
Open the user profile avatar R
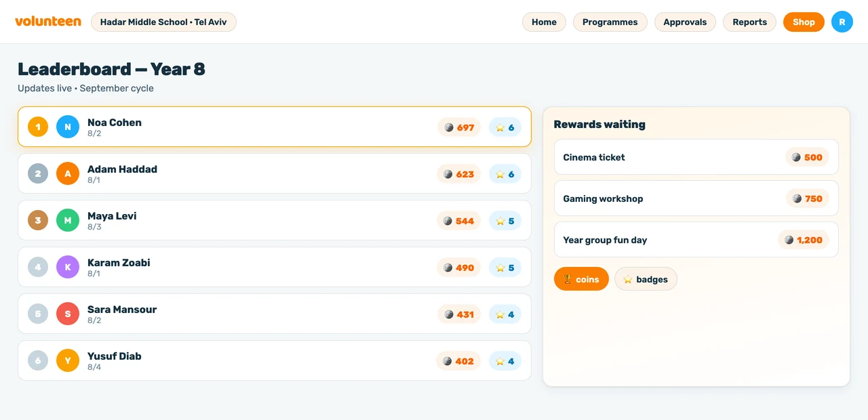point(842,22)
